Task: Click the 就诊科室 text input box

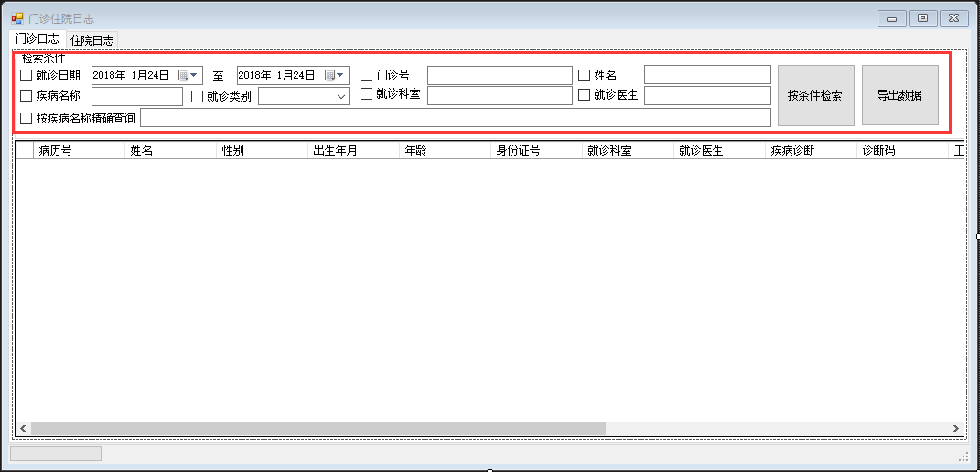Action: pyautogui.click(x=500, y=96)
